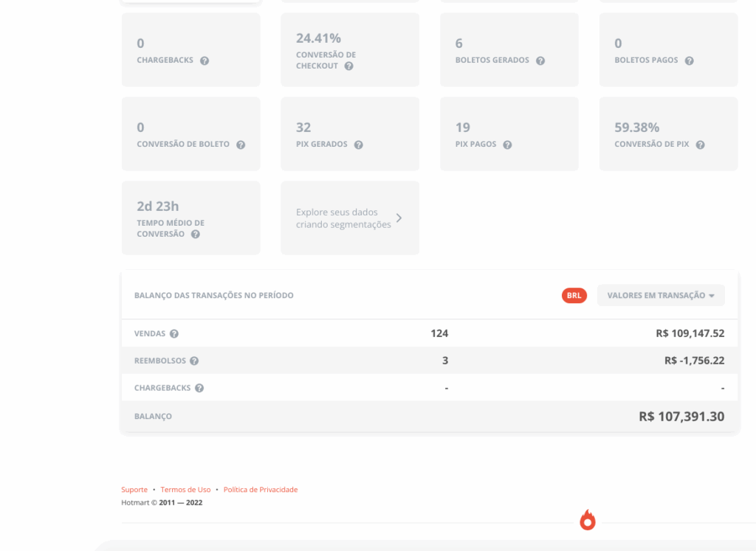Open Explore seus dados criando segmentações card
756x551 pixels.
[x=344, y=218]
